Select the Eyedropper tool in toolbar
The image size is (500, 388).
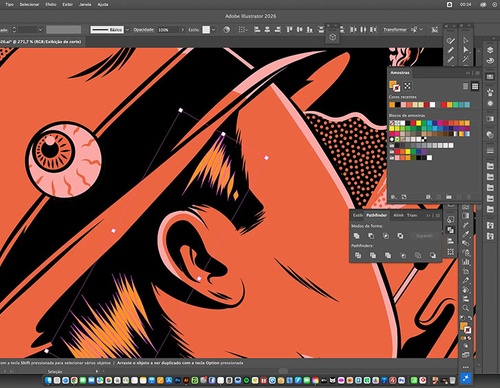[466, 234]
